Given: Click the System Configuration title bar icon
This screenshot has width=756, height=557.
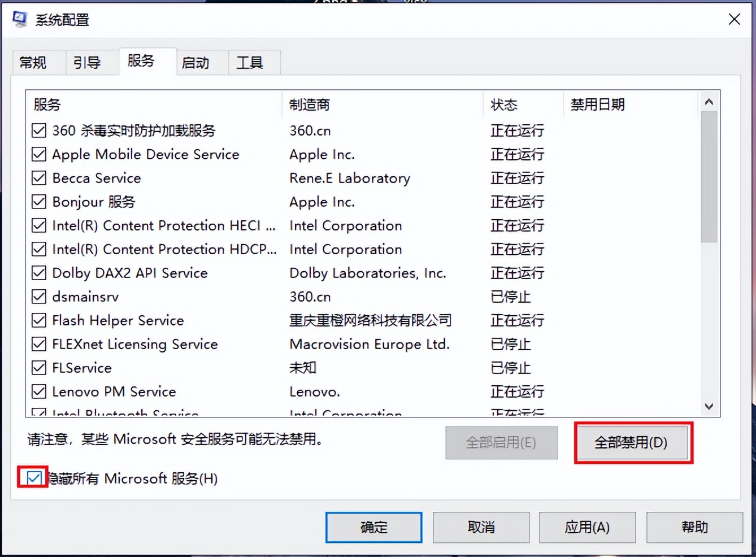Looking at the screenshot, I should point(20,19).
